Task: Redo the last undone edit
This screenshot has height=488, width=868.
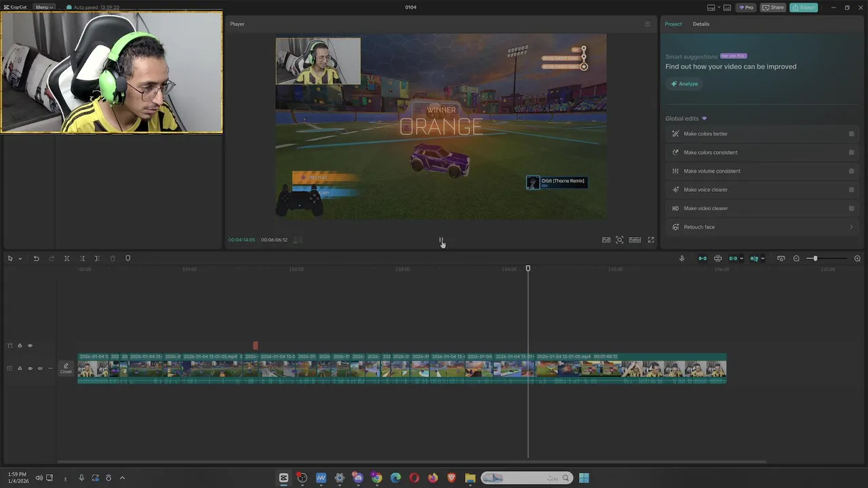Action: click(52, 258)
